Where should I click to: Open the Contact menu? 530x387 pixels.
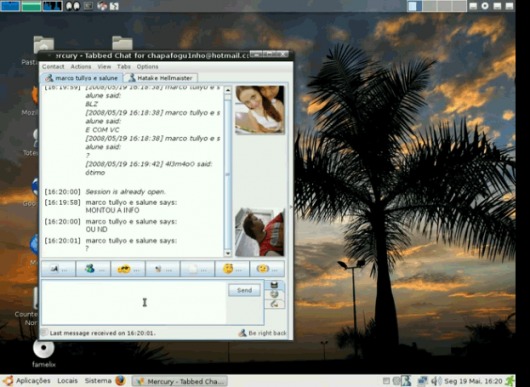click(53, 67)
